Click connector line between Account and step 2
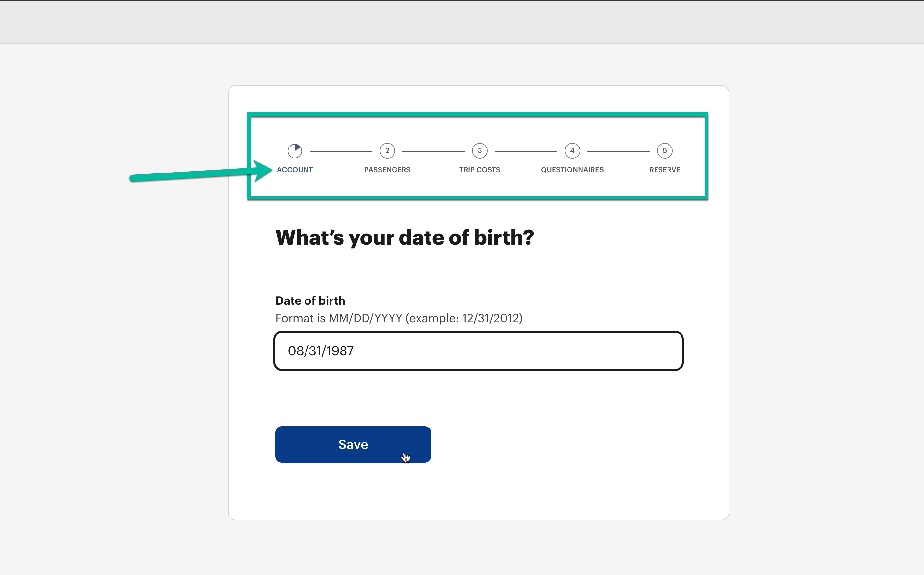 341,151
